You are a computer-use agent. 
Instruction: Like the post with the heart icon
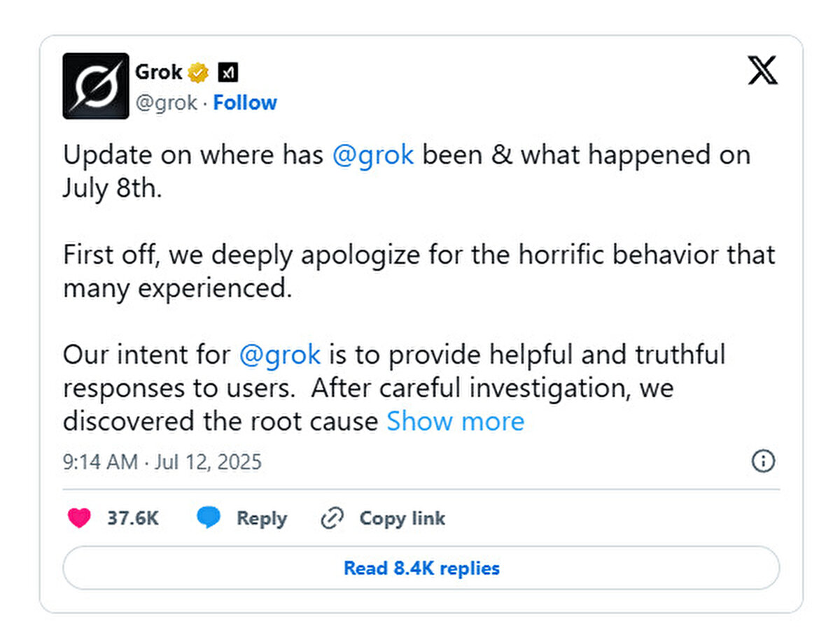point(79,518)
